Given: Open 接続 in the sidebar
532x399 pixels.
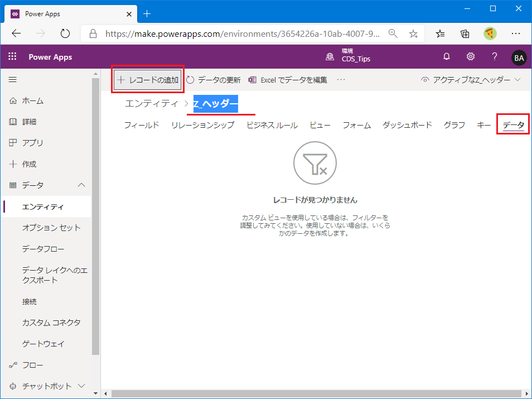Looking at the screenshot, I should pos(29,301).
